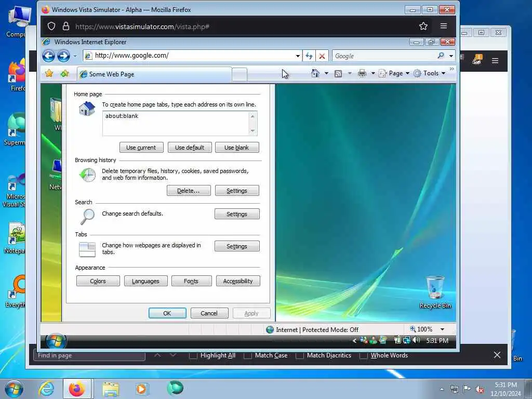Viewport: 532px width, 399px height.
Task: Open muted volume icon in system tray
Action: [x=480, y=390]
